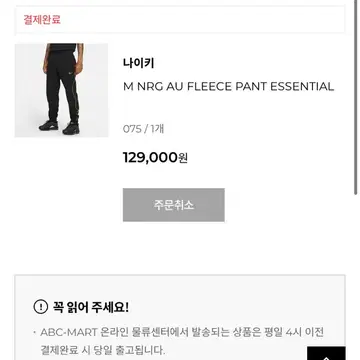Click the exclamation notice icon
Viewport: 360px width, 360px height.
pos(41,306)
